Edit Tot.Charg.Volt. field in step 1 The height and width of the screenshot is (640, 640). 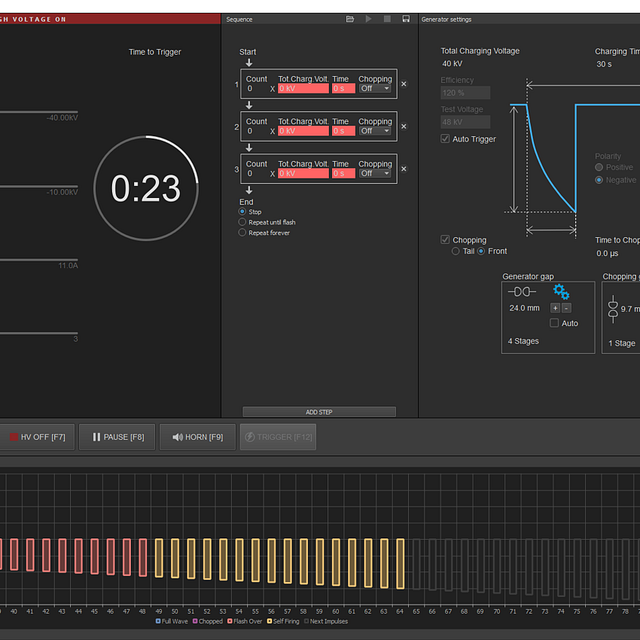303,88
